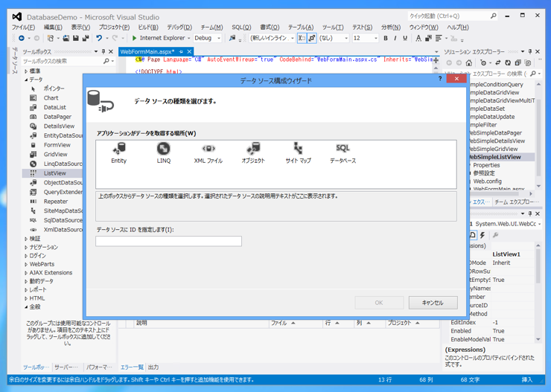Viewport: 551px width, 392px height.
Task: Expand the HTML toolbox group
Action: 26,298
